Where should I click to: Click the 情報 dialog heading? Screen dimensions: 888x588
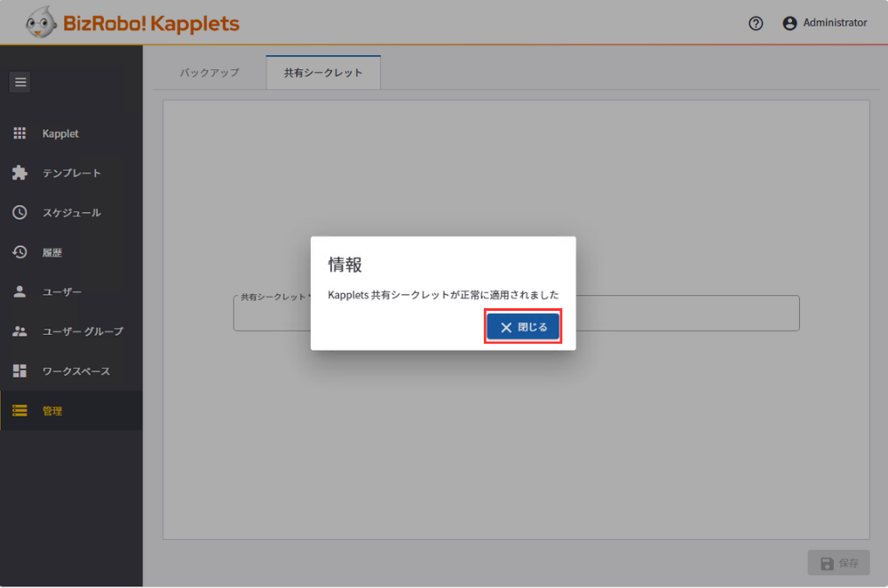point(345,265)
